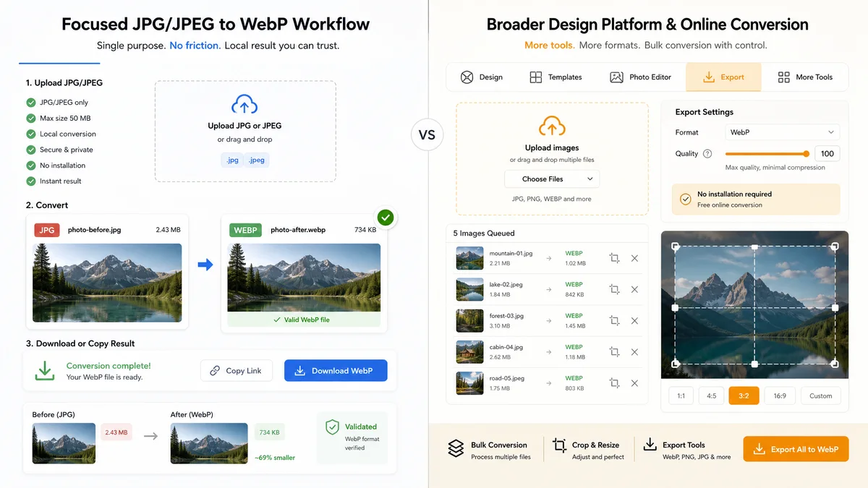Click the Quality slider handle
868x488 pixels.
[806, 153]
